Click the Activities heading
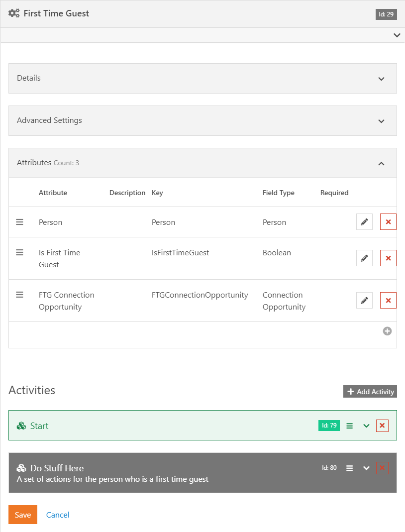 pos(32,390)
